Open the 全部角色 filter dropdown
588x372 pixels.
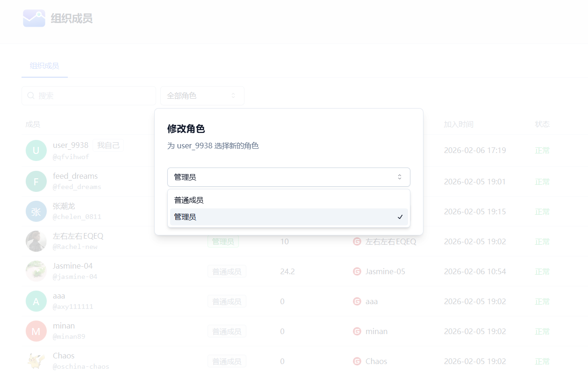(x=202, y=95)
